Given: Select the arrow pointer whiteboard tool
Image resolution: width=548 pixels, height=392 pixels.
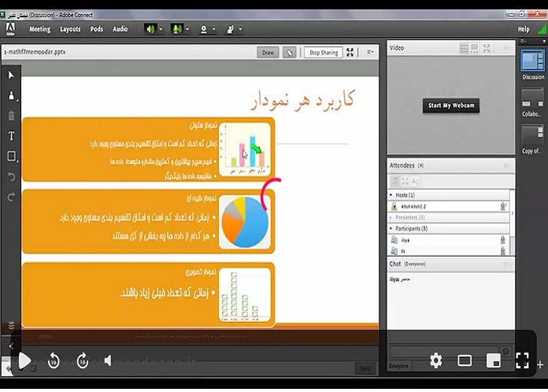Looking at the screenshot, I should [11, 75].
